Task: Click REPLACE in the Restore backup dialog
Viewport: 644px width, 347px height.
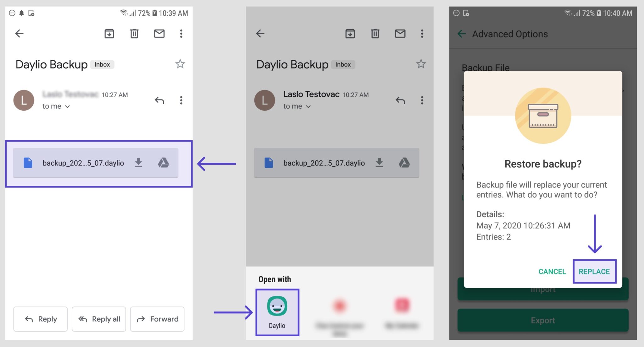Action: pos(594,272)
